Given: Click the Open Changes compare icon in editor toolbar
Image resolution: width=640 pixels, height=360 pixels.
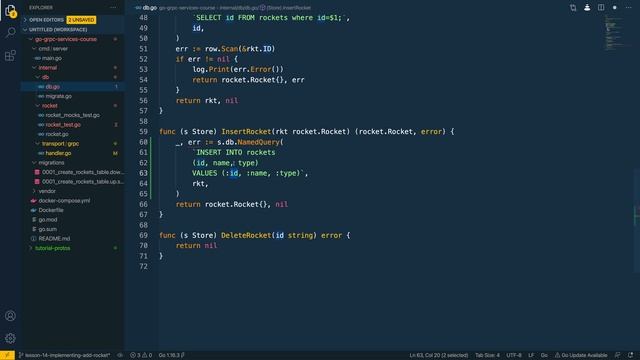Looking at the screenshot, I should 573,8.
